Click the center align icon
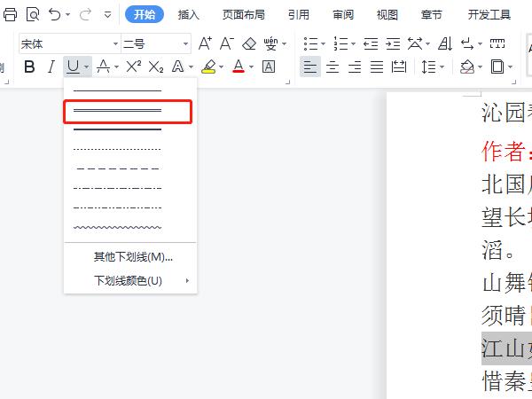This screenshot has height=399, width=532. (x=332, y=66)
